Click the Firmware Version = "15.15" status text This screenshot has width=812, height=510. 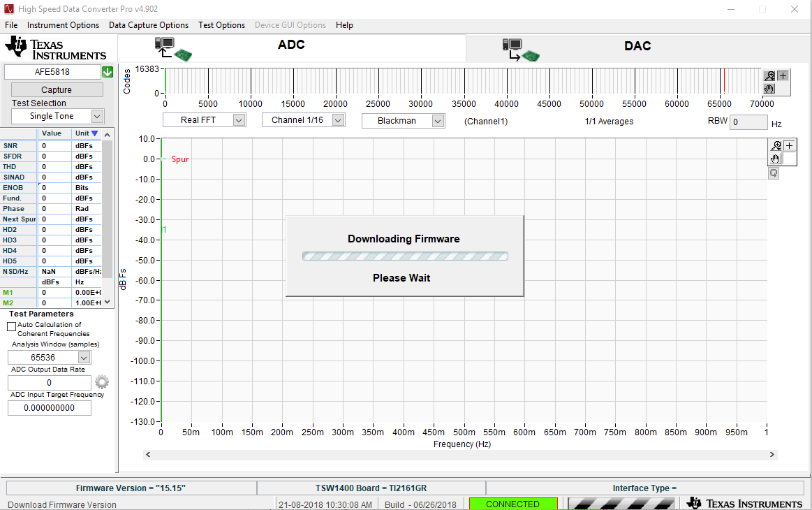(x=131, y=488)
